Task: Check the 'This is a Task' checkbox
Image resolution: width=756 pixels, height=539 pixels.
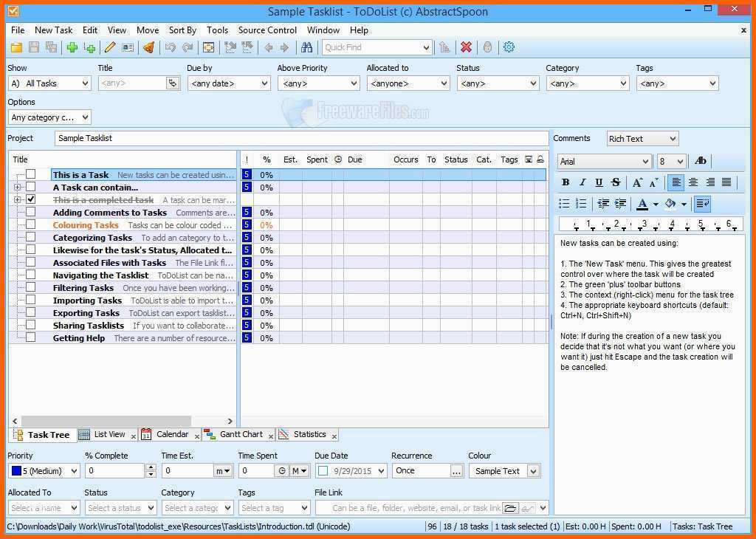Action: tap(31, 174)
